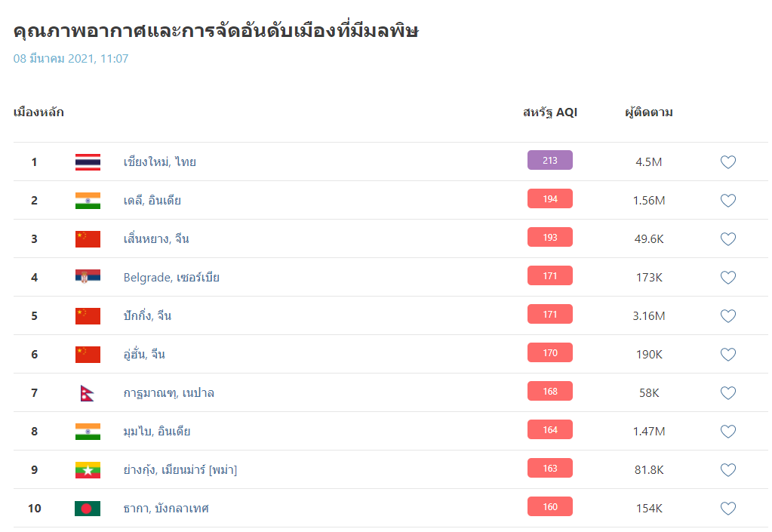Click the สหรัฐ AQI column header
The width and height of the screenshot is (772, 532).
tap(550, 112)
